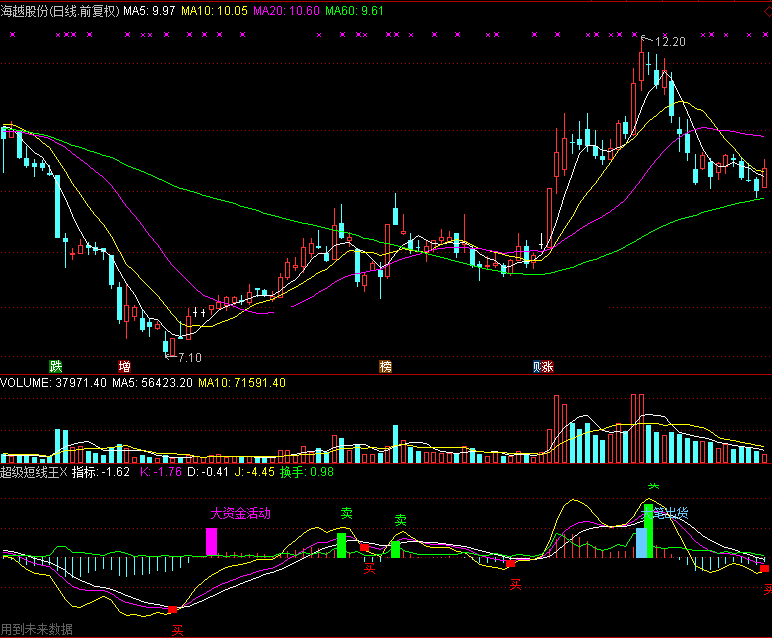Select the MA5: 9.97 price average label
This screenshot has width=772, height=638.
click(149, 11)
